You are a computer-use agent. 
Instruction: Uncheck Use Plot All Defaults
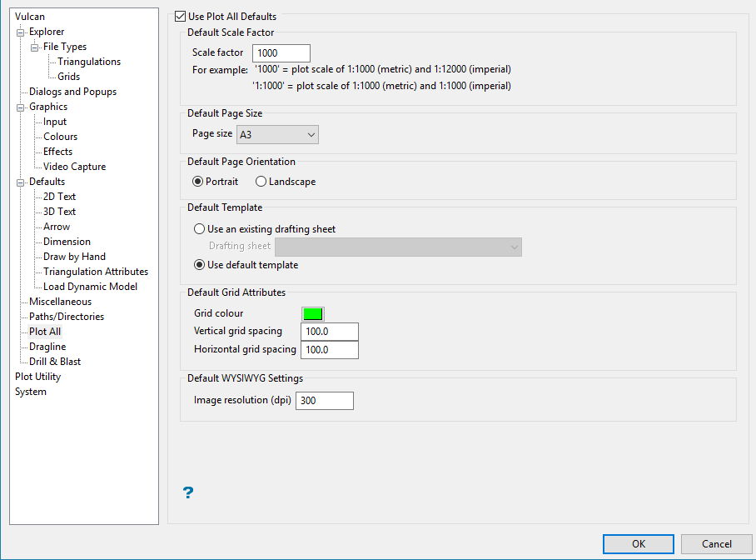(x=181, y=17)
